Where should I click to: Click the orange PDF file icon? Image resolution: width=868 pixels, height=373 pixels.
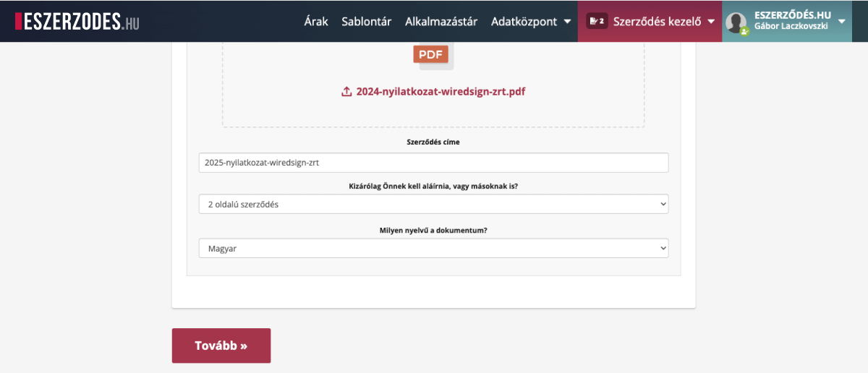pyautogui.click(x=431, y=54)
